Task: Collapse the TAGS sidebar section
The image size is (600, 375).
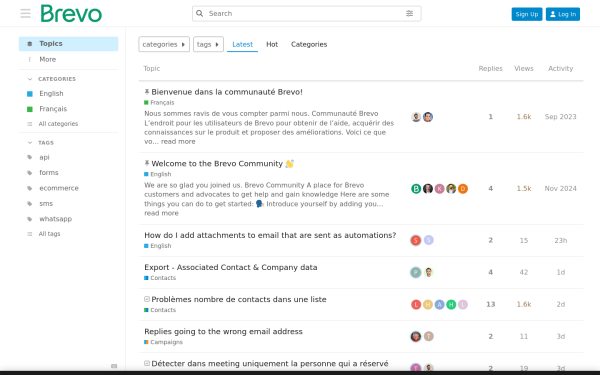Action: pyautogui.click(x=41, y=143)
